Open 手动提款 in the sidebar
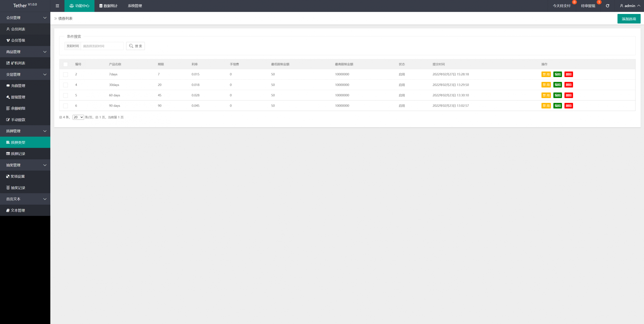The width and height of the screenshot is (644, 324). 18,120
